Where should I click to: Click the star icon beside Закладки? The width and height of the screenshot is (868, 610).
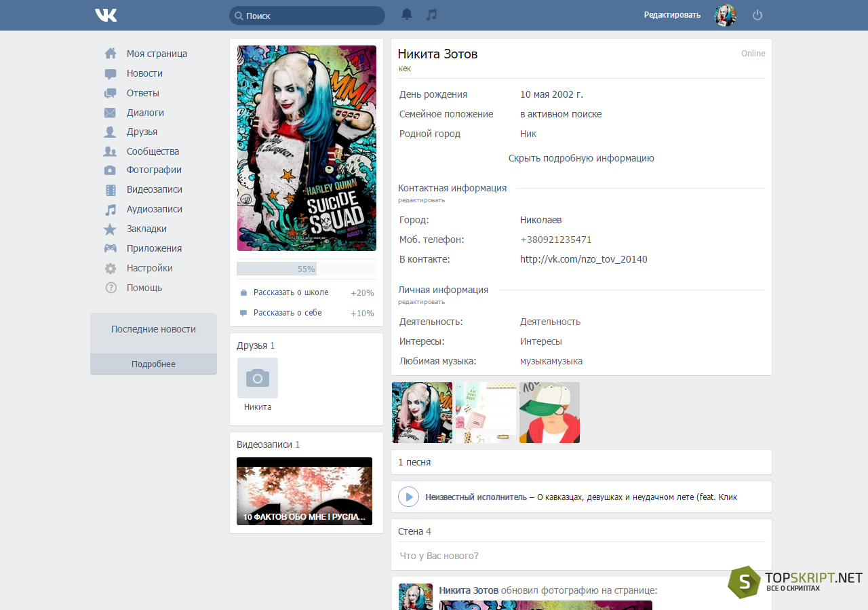[111, 229]
